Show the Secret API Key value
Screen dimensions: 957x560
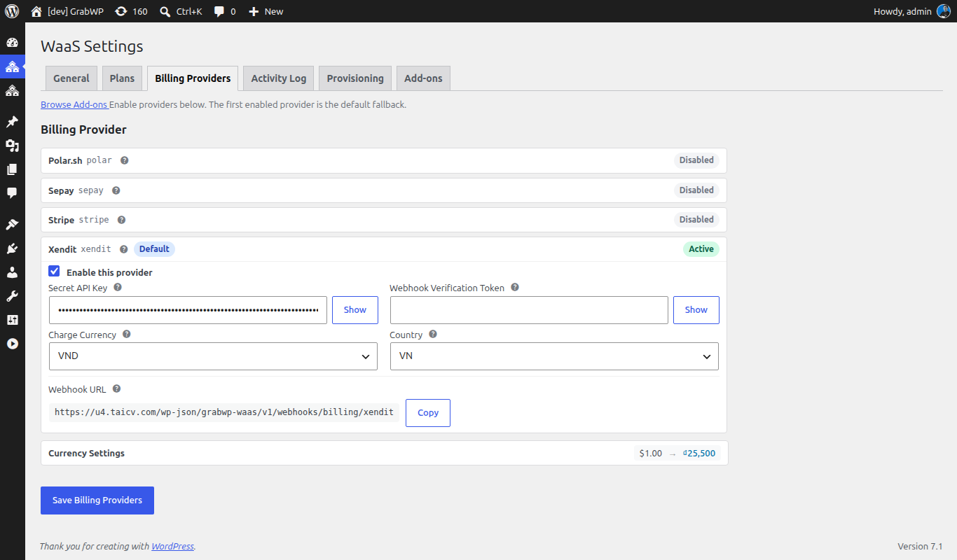[355, 310]
